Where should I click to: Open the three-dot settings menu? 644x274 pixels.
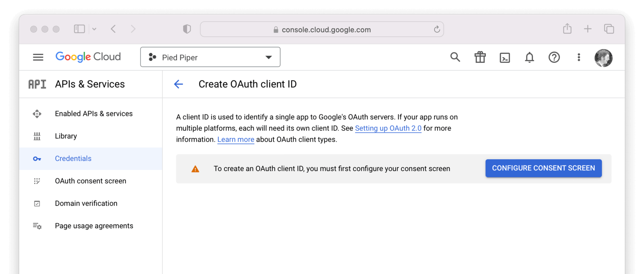point(579,57)
